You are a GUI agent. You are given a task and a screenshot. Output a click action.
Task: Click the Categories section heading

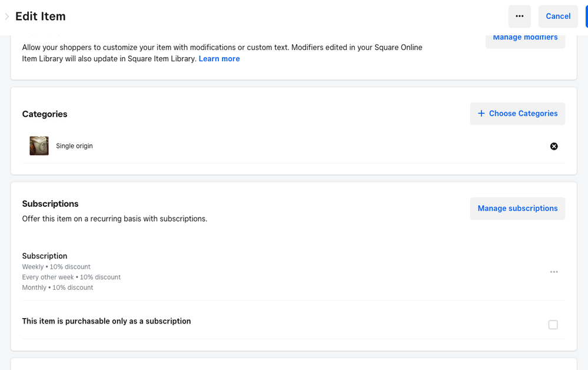[x=45, y=114]
